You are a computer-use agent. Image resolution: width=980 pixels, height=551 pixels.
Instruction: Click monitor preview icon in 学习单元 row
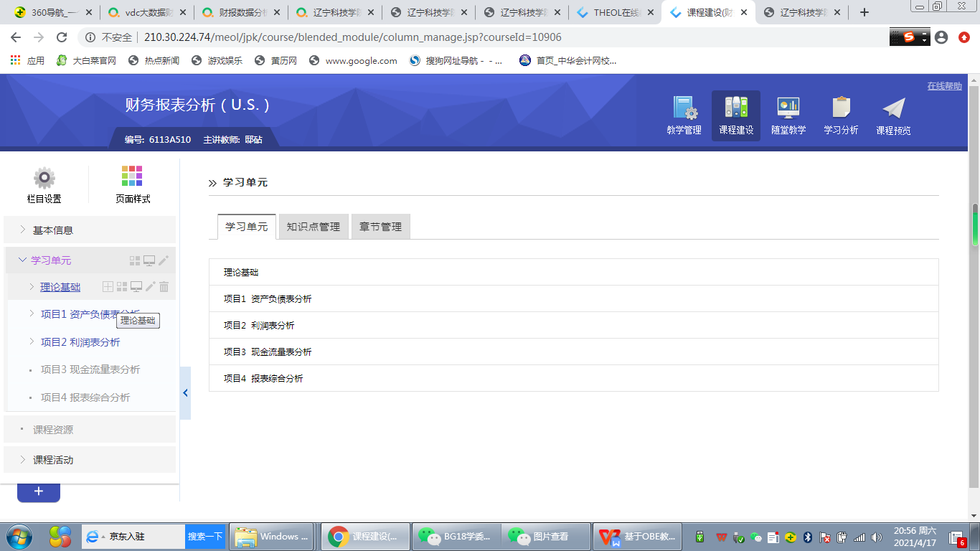click(x=149, y=260)
